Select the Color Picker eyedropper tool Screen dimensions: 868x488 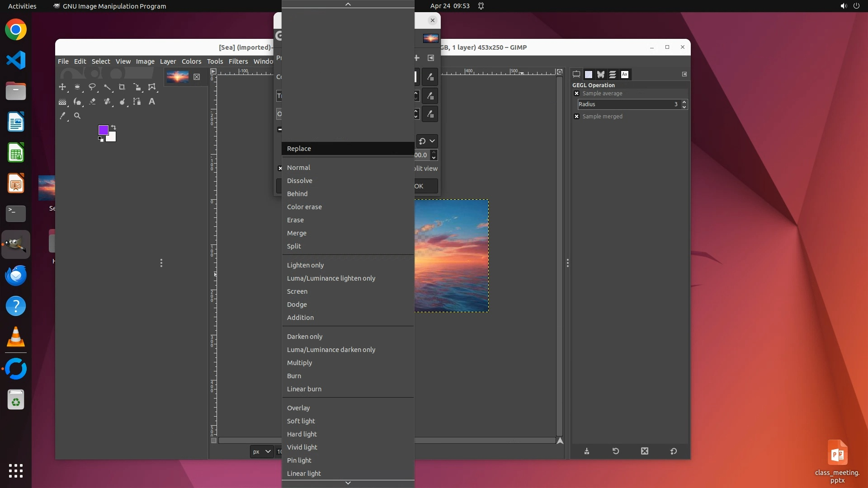click(x=62, y=116)
